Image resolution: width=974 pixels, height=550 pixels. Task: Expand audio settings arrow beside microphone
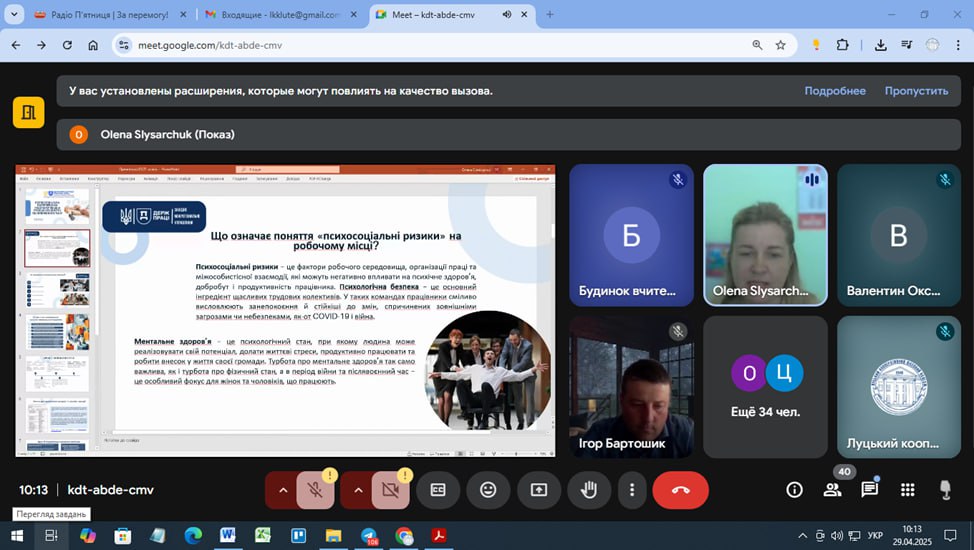(282, 490)
